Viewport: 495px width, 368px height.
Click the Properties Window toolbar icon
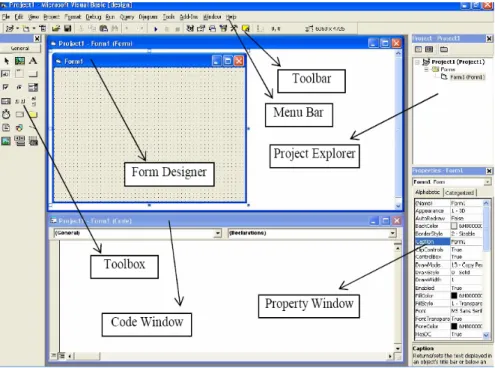(201, 29)
